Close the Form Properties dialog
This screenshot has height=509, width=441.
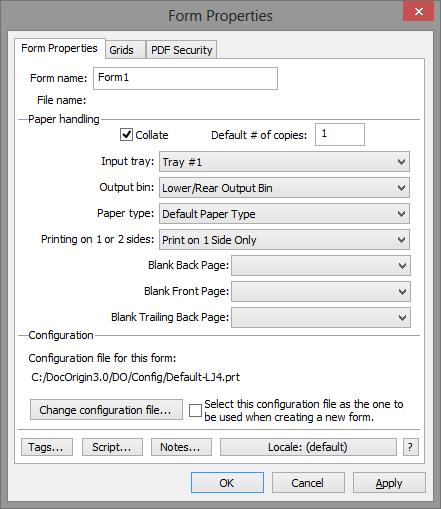418,12
